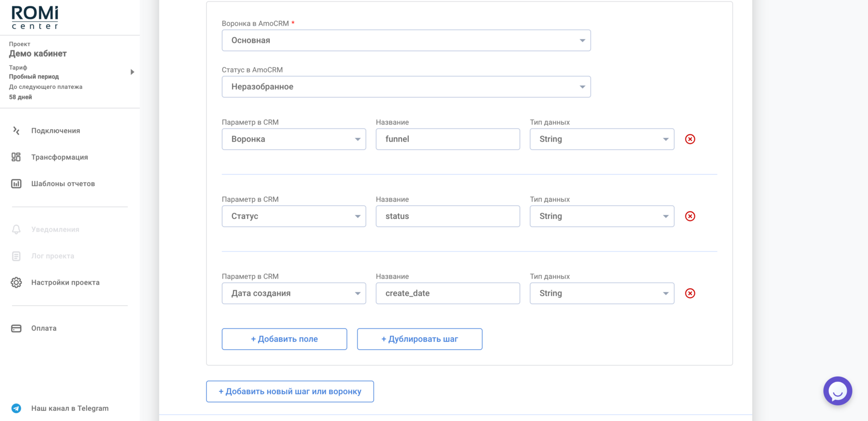Go to Подключения section
Image resolution: width=868 pixels, height=421 pixels.
[x=56, y=131]
